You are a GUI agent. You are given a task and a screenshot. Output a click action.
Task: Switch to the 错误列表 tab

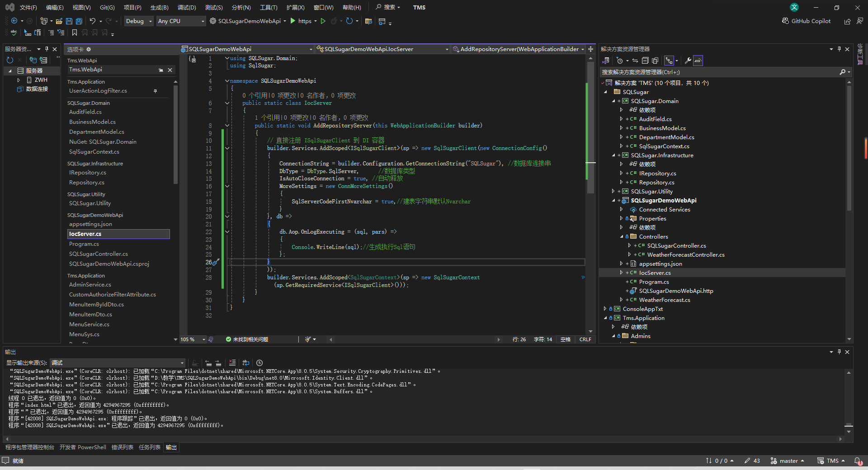[x=123, y=447]
